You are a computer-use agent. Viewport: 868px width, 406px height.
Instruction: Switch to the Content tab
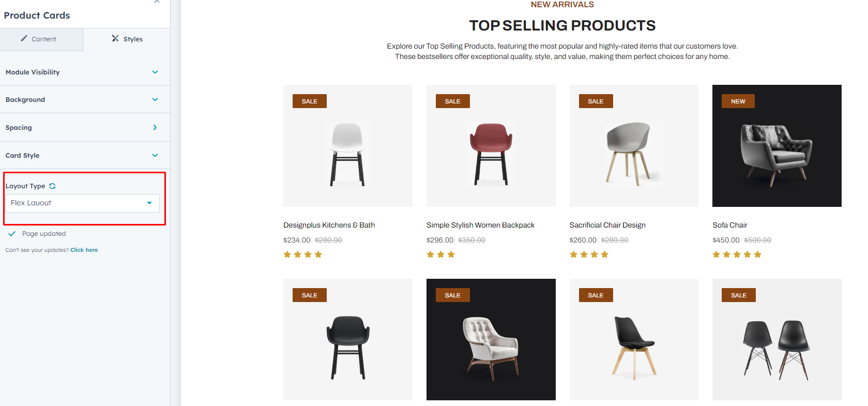[41, 39]
